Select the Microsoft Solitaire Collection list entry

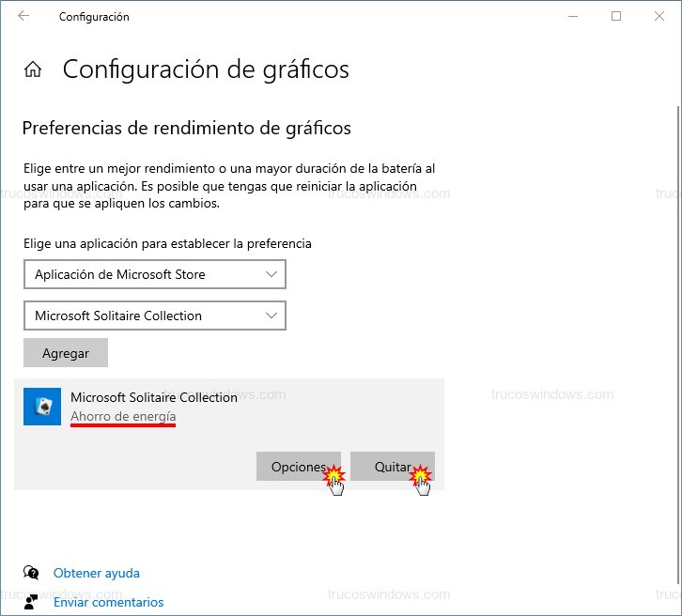pyautogui.click(x=229, y=434)
